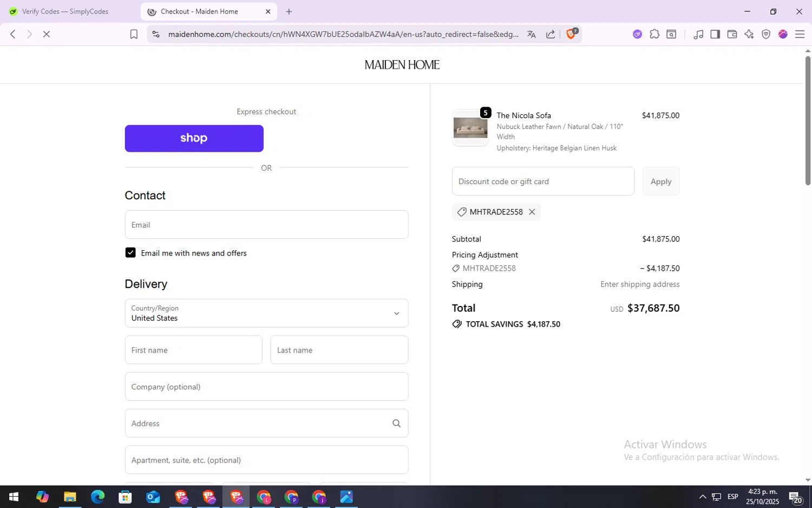Open the extensions puzzle-piece menu
This screenshot has height=508, width=812.
coord(654,34)
